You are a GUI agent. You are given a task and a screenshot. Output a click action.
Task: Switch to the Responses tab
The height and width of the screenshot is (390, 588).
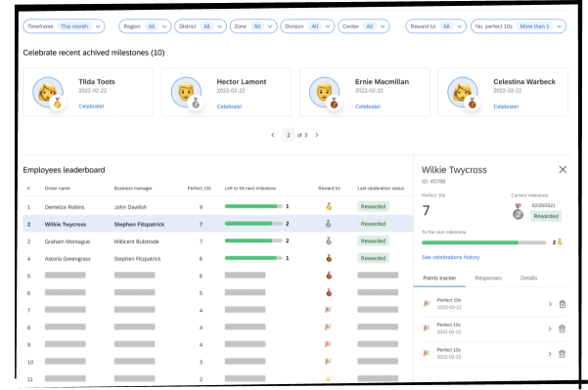click(488, 278)
